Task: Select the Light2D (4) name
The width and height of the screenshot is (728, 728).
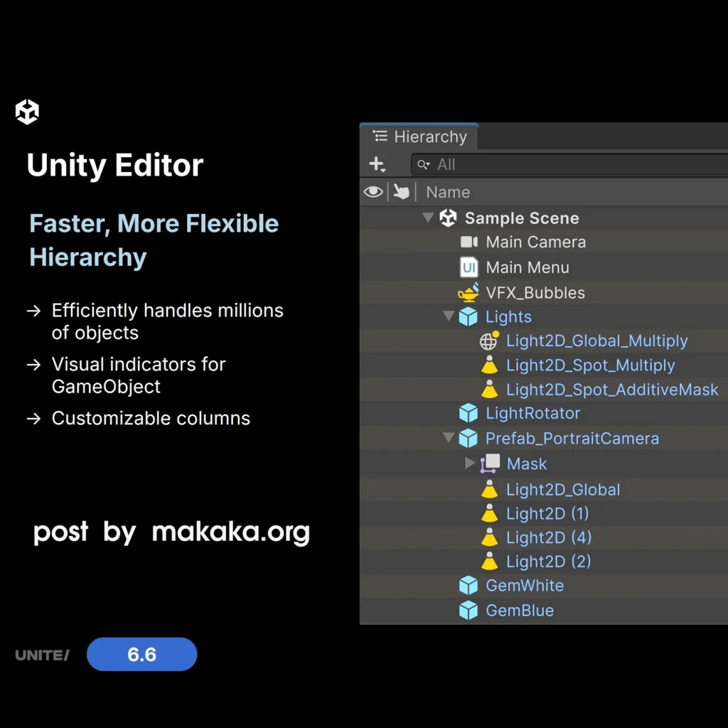Action: 549,537
